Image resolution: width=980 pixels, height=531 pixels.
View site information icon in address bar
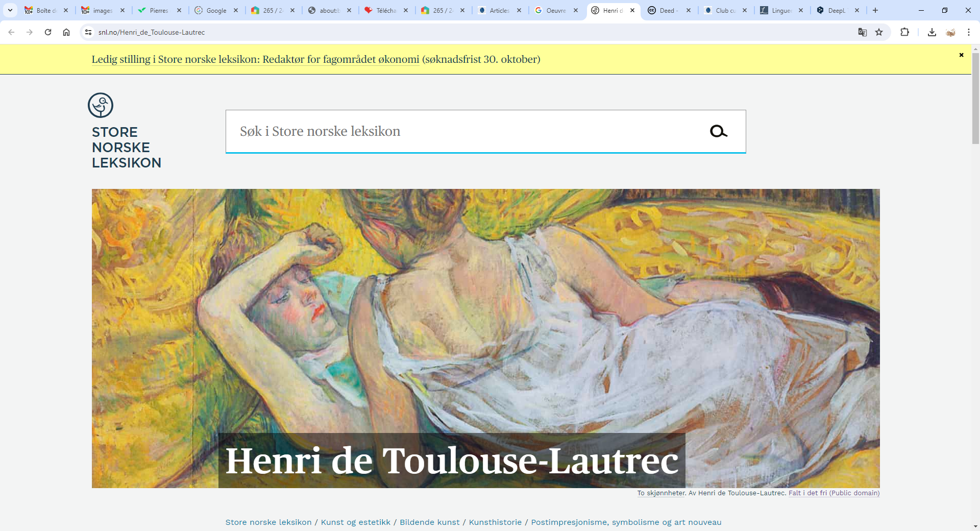click(x=88, y=32)
